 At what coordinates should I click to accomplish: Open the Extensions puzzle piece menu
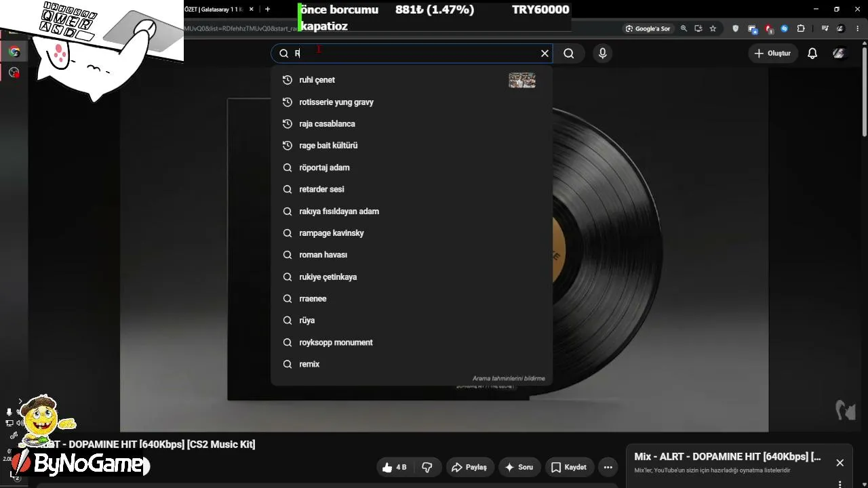click(x=801, y=28)
